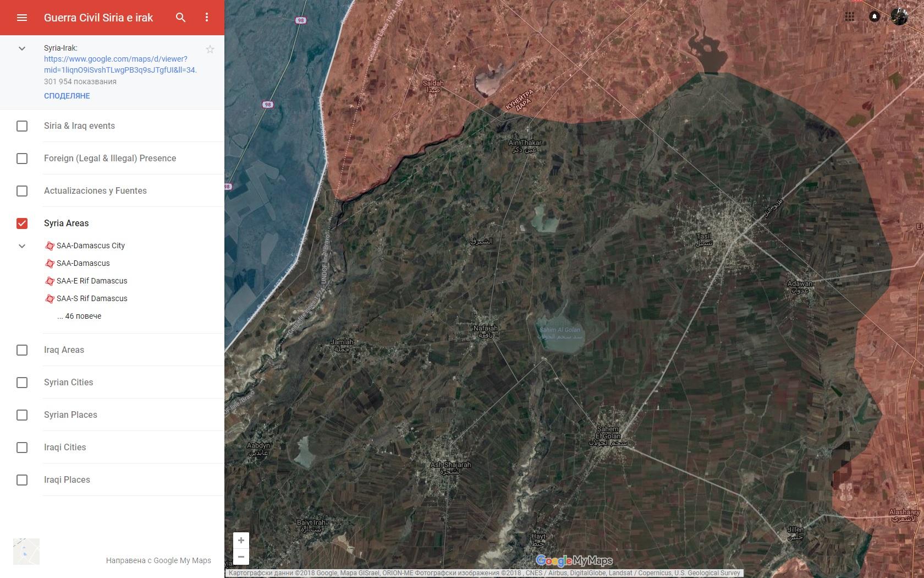The image size is (924, 578).
Task: Collapse the Syria-Irak map description
Action: click(22, 48)
